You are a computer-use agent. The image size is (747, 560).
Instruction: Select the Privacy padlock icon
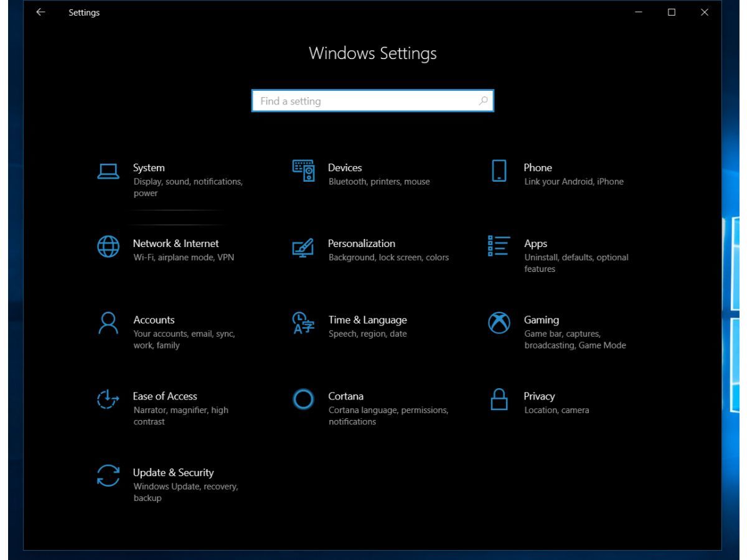tap(499, 399)
